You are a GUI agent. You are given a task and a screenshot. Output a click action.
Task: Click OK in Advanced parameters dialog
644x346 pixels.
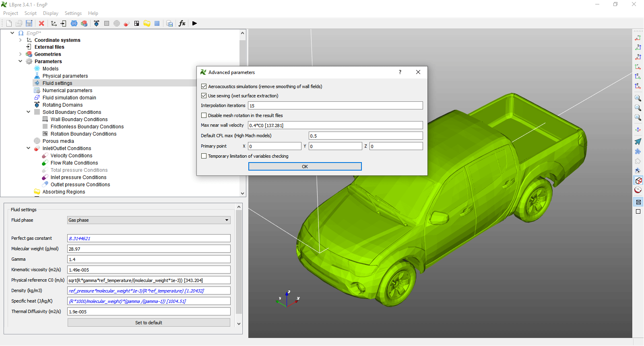[x=305, y=167]
